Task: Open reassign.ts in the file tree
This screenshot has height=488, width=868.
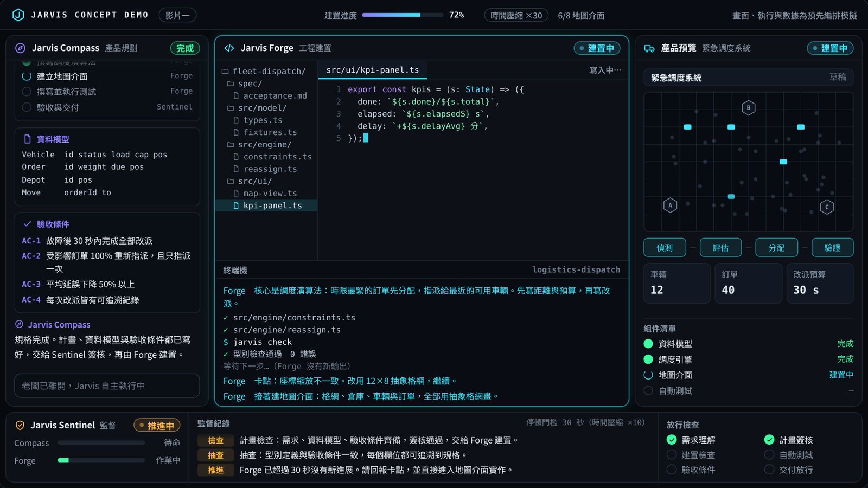Action: [x=266, y=169]
